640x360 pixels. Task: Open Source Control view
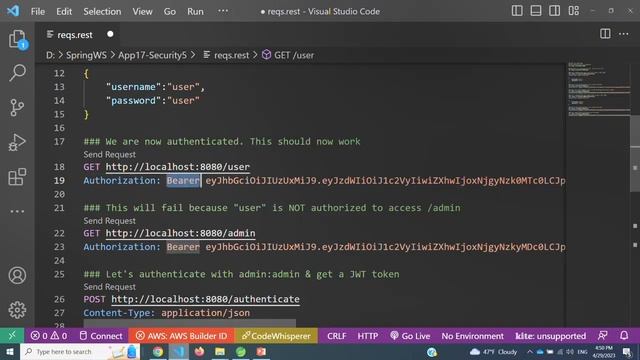point(17,108)
